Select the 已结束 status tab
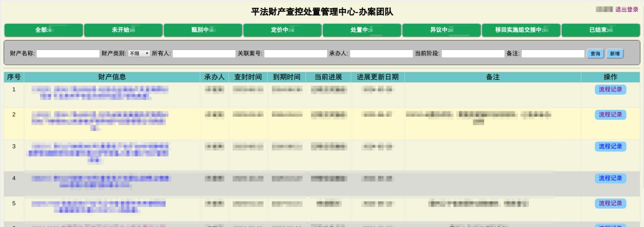Viewport: 644px width, 227px height. point(600,30)
